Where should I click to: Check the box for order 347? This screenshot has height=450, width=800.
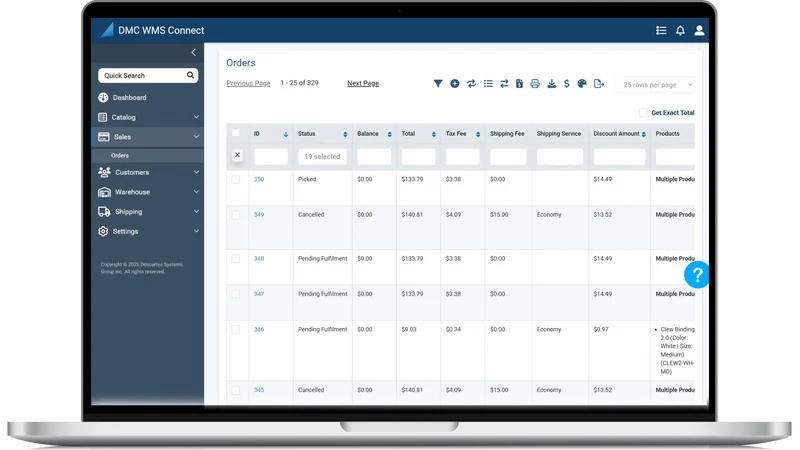click(236, 294)
